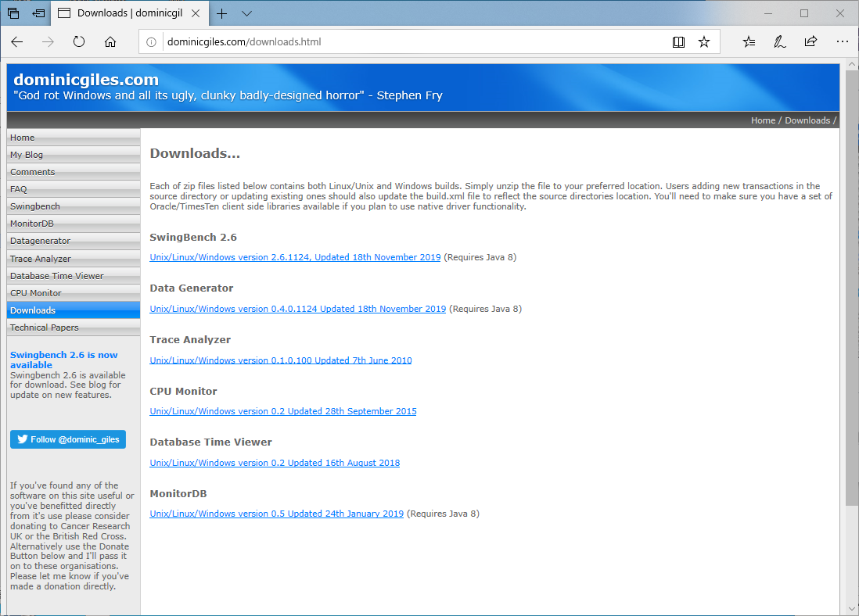Click the 'Database Time Viewer' section heading
This screenshot has height=616, width=859.
click(x=211, y=442)
